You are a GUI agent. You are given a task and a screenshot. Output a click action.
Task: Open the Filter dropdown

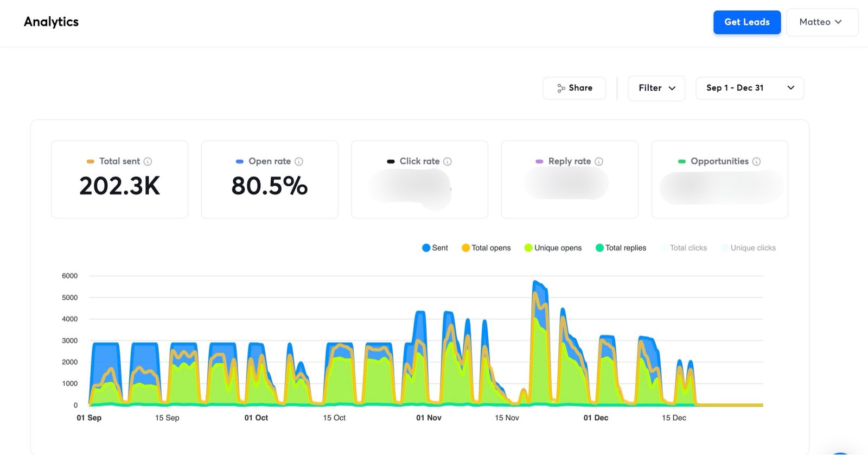[x=656, y=88]
